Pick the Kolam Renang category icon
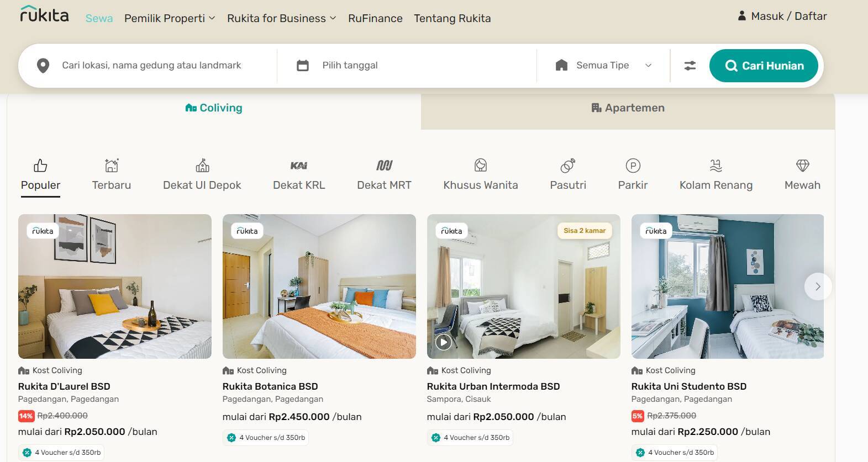This screenshot has width=868, height=462. pos(716,165)
